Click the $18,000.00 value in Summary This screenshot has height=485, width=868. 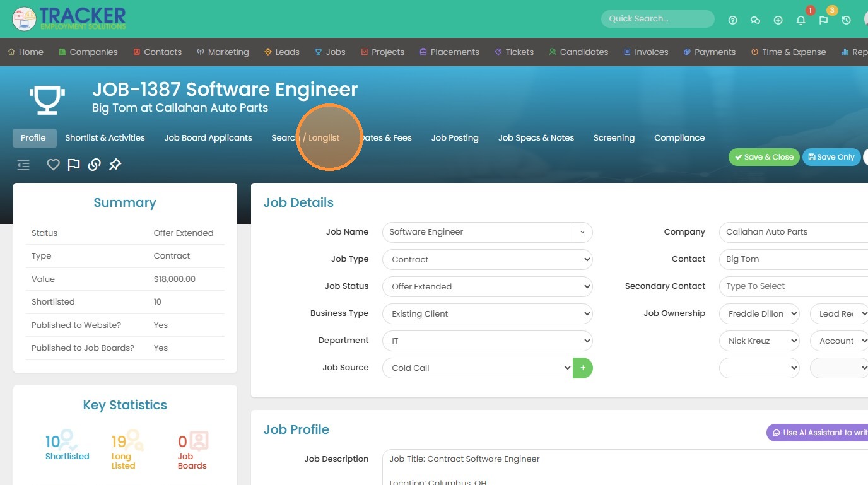click(x=175, y=279)
